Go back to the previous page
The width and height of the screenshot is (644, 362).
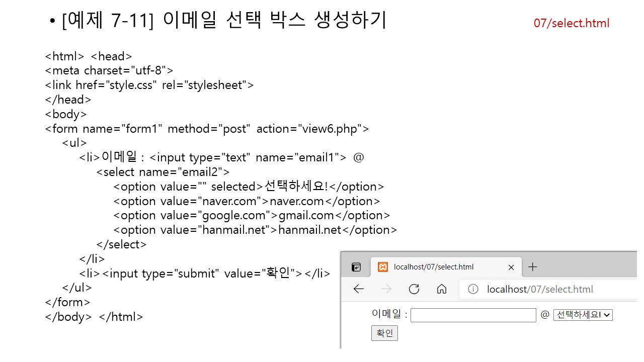tap(358, 289)
